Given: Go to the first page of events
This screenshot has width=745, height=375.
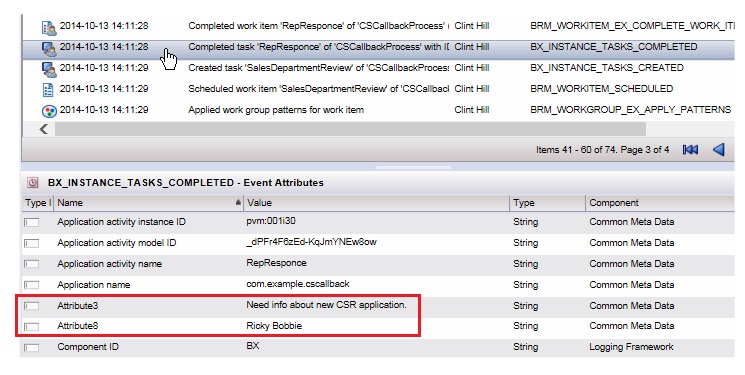Looking at the screenshot, I should (x=690, y=150).
